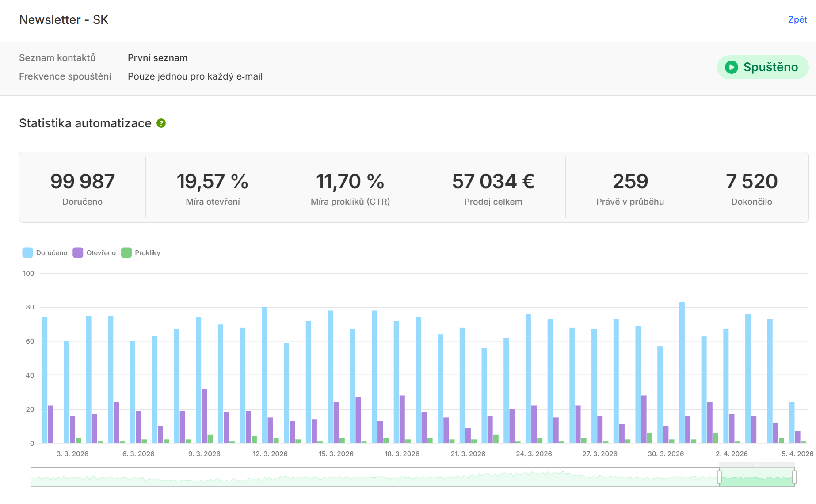The image size is (816, 504).
Task: Click the 2. 4. 2026 axis date label
Action: coord(732,454)
